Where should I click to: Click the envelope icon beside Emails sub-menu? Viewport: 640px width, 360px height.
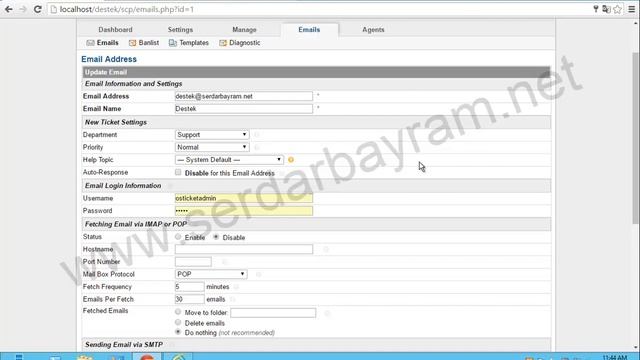(90, 43)
